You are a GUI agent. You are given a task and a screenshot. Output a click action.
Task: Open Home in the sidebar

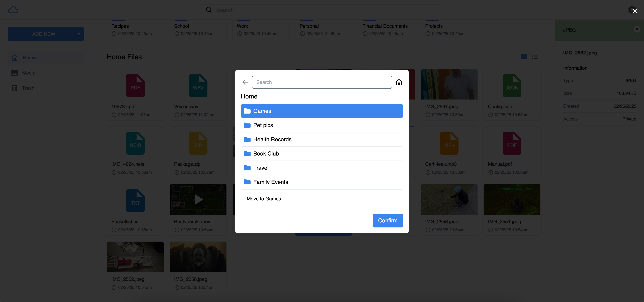46,58
